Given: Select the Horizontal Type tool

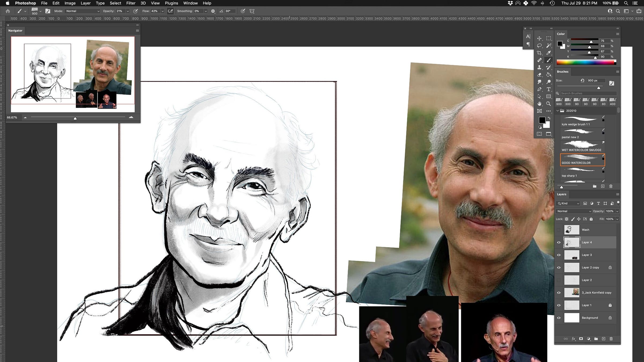Looking at the screenshot, I should tap(549, 89).
